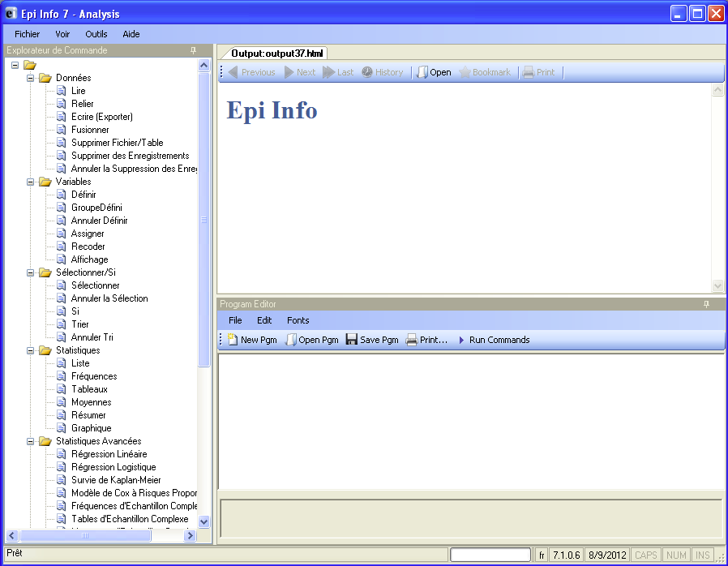Select Survie de Kaplan-Meier command
Screen dimensions: 728x566
(116, 481)
